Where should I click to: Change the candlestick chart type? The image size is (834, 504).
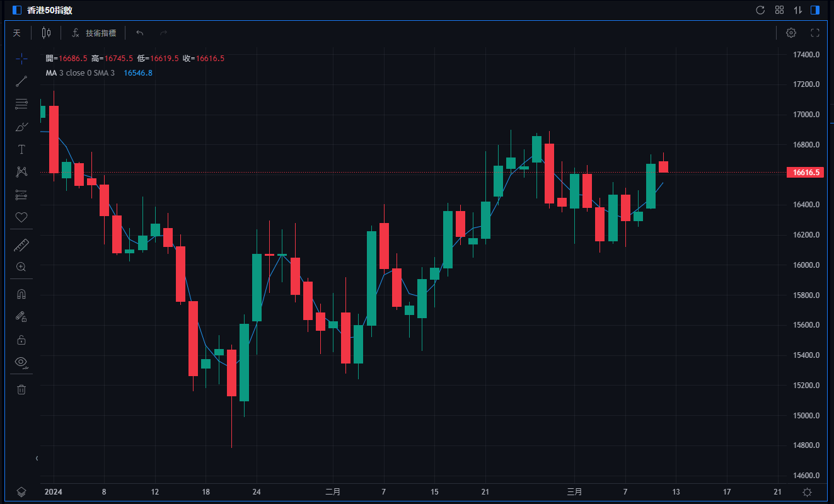(x=46, y=33)
